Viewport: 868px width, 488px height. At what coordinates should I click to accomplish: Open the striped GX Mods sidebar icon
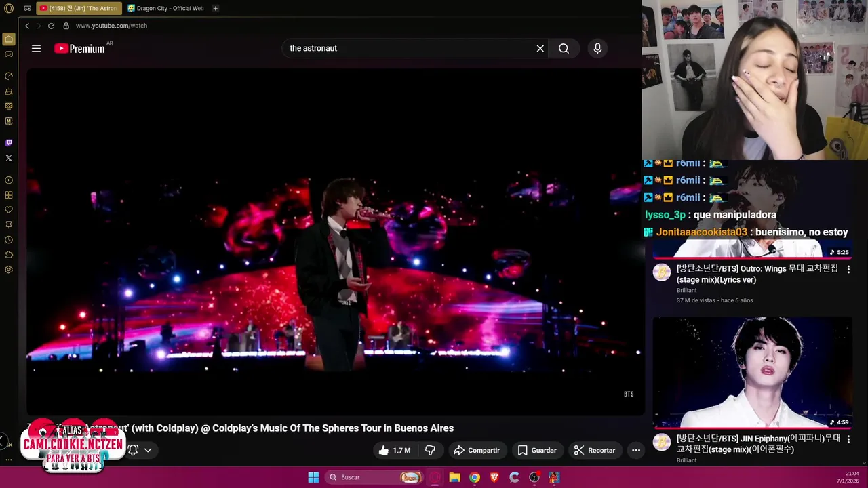pyautogui.click(x=9, y=106)
